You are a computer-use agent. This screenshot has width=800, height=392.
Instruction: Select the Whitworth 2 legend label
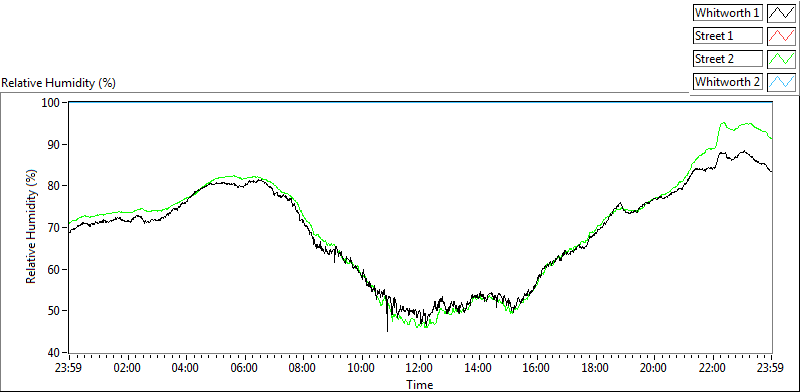(728, 82)
